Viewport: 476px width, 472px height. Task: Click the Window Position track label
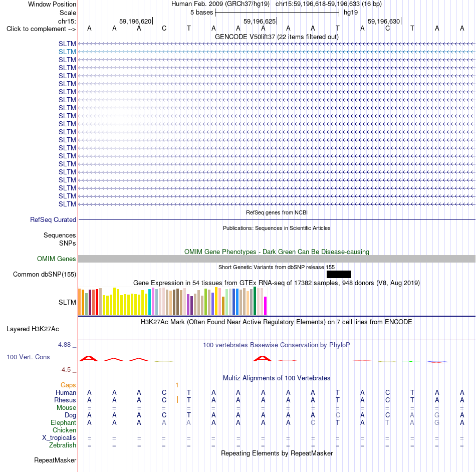point(52,4)
